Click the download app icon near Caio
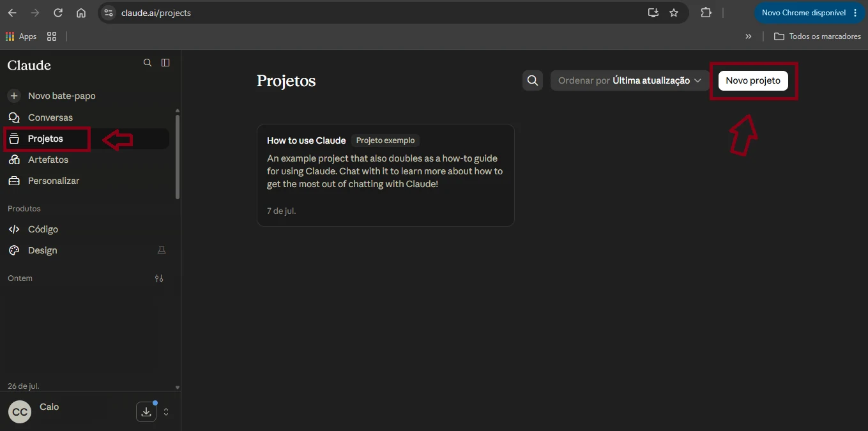The height and width of the screenshot is (431, 868). tap(146, 412)
